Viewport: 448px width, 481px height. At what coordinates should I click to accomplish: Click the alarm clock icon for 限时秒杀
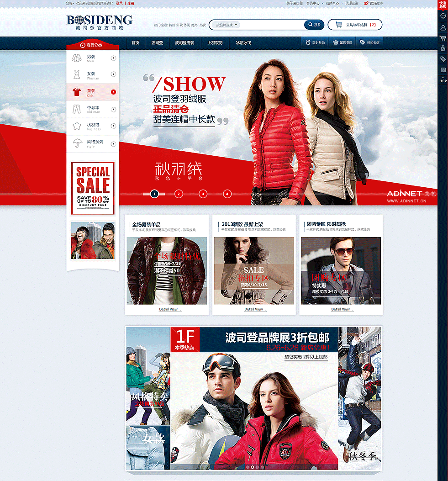coord(308,42)
